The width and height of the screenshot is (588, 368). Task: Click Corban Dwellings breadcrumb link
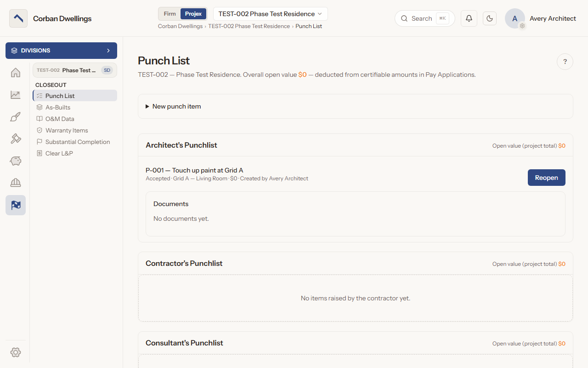[180, 26]
